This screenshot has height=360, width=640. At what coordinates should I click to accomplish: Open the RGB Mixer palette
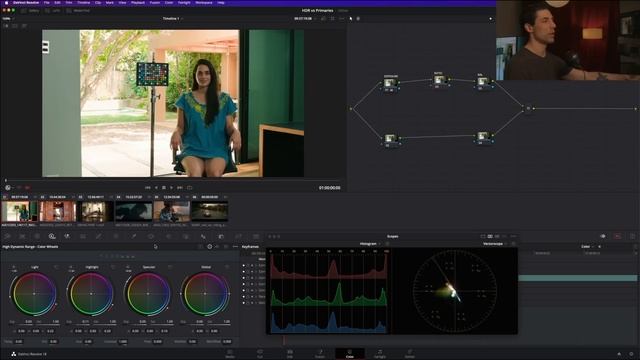[x=67, y=236]
